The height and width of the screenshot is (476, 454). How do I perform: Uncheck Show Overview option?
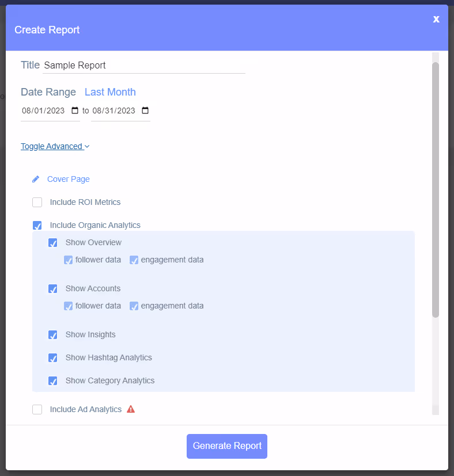(52, 242)
